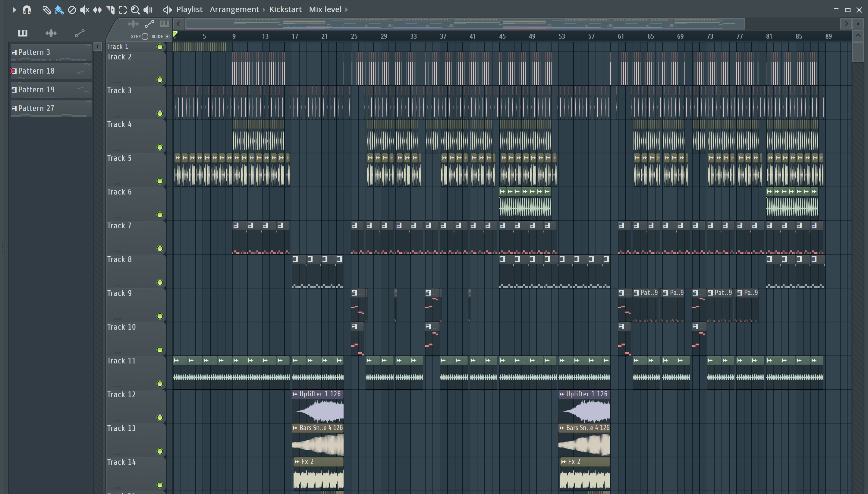Screen dimensions: 868x494
Task: Click the timeline overview minimap
Action: (464, 24)
